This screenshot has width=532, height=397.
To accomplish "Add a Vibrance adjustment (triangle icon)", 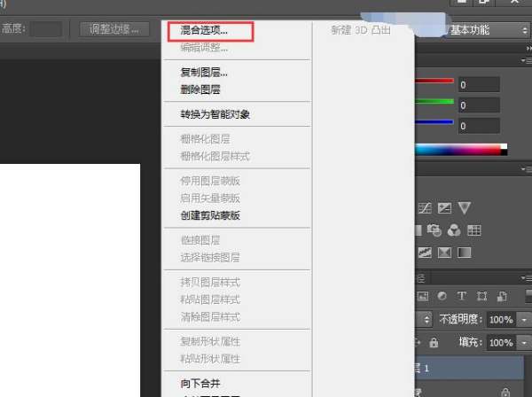I will tap(464, 208).
